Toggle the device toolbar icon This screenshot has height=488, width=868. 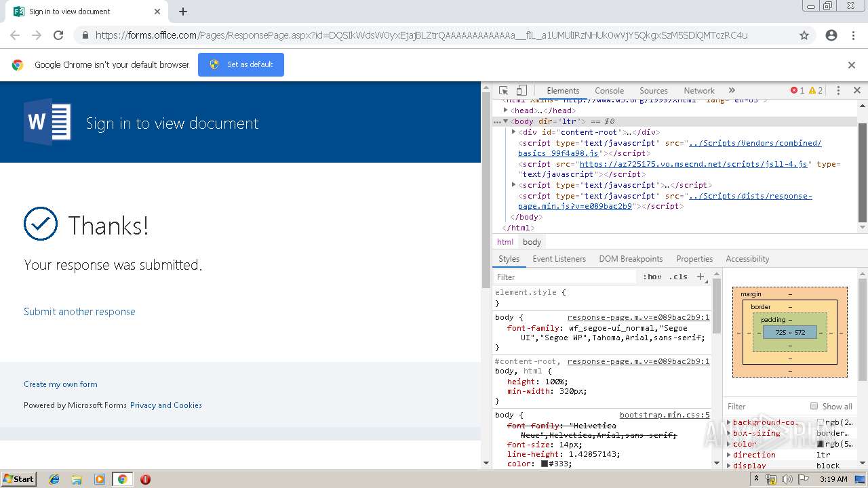coord(521,90)
